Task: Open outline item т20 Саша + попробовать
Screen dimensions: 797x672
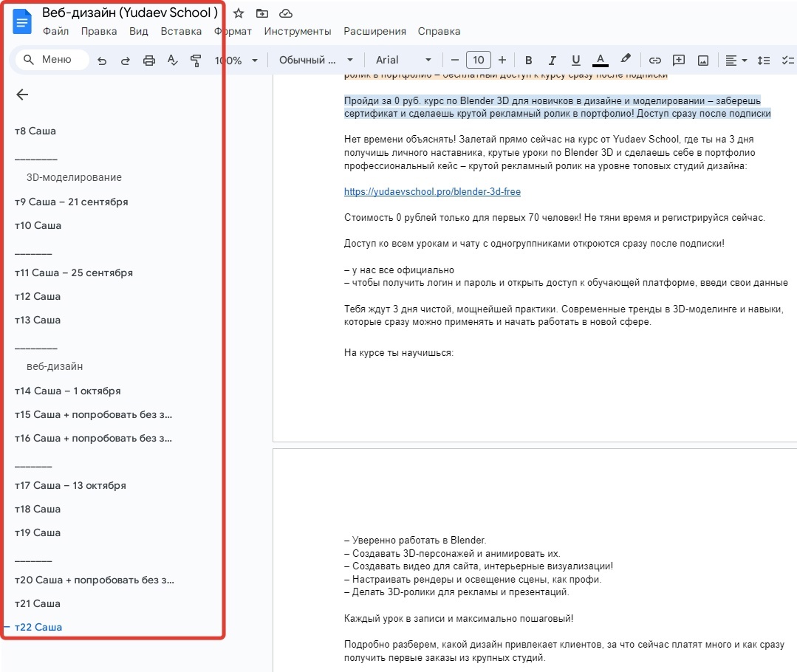Action: click(x=95, y=580)
